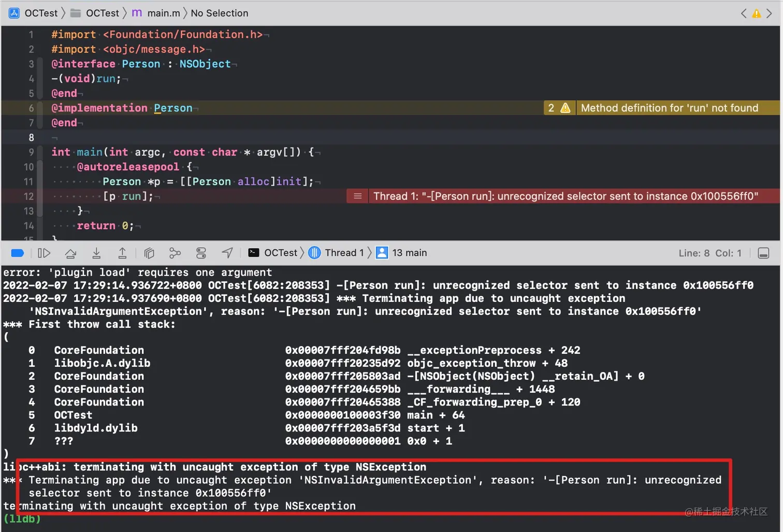This screenshot has width=783, height=532.
Task: Click line number 6 in the gutter
Action: [32, 108]
